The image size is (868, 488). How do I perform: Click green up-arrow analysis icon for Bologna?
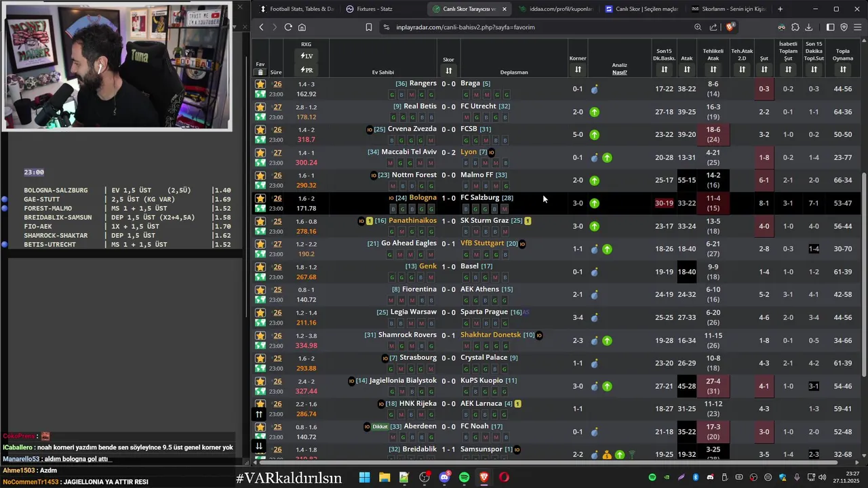pyautogui.click(x=594, y=203)
